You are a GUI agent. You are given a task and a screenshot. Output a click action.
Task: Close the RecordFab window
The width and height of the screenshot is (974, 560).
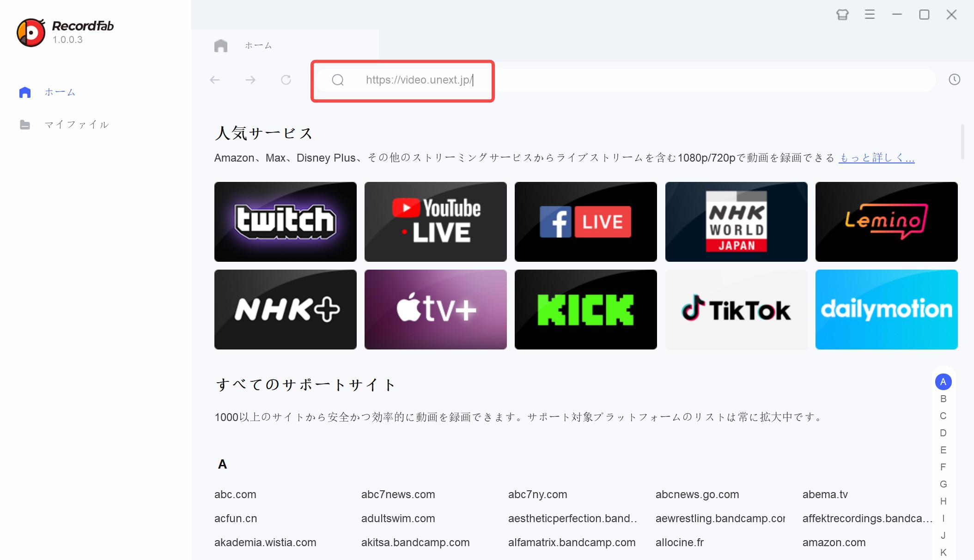951,15
